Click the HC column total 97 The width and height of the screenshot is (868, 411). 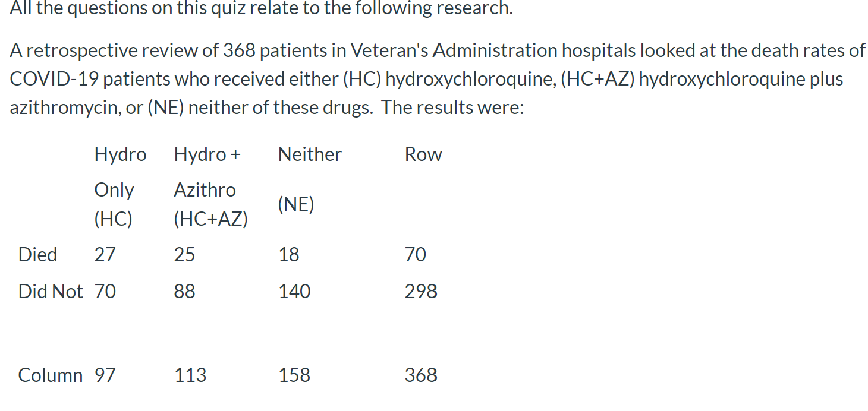(105, 375)
